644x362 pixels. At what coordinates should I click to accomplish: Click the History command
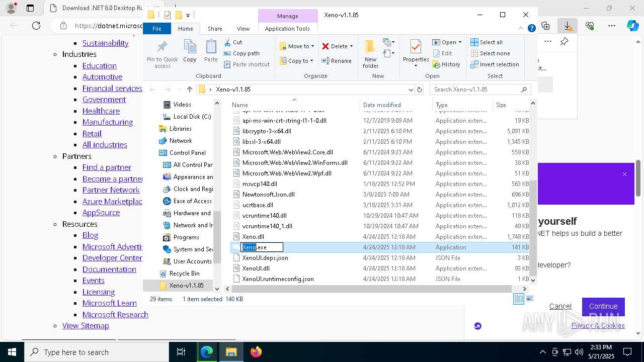click(446, 64)
